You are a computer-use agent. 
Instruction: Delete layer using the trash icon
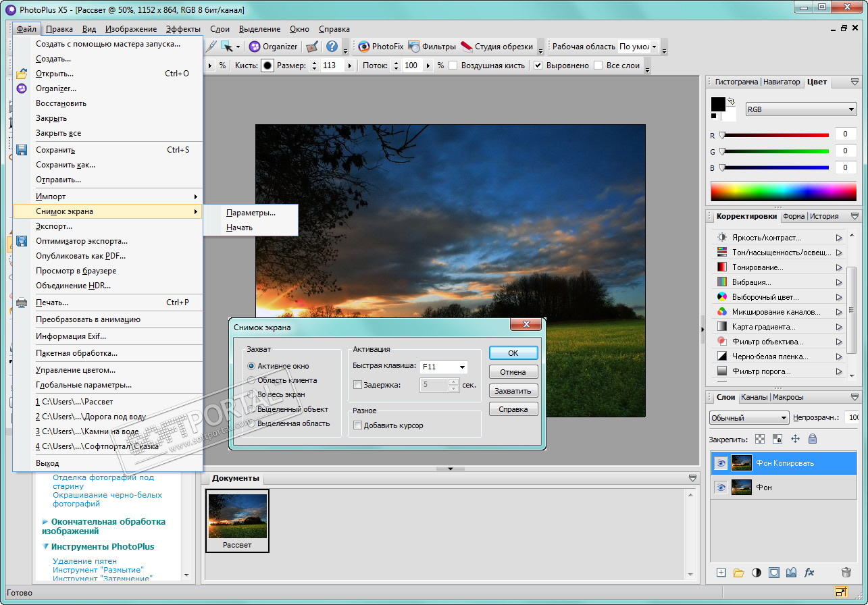(846, 572)
